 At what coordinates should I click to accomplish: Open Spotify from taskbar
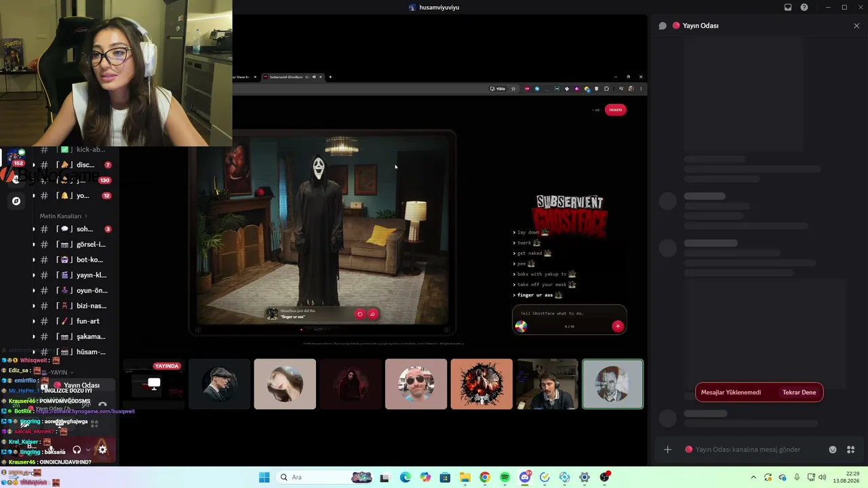(505, 477)
